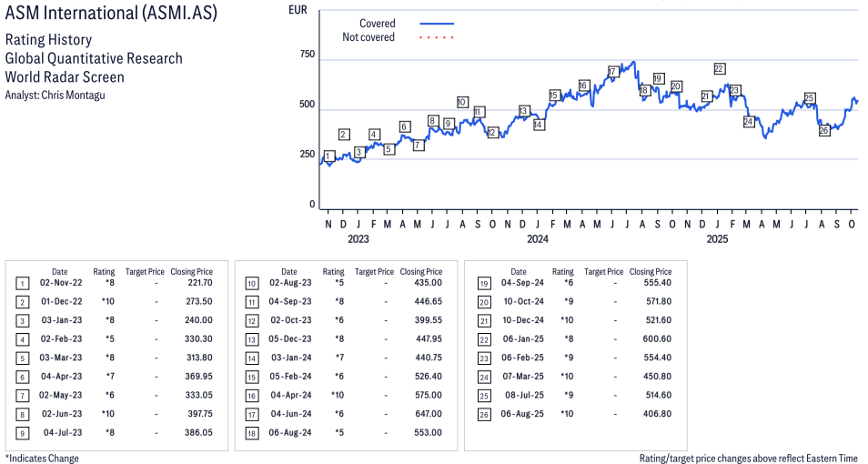The height and width of the screenshot is (464, 868).
Task: Click the blue Covered legend line sample
Action: pyautogui.click(x=437, y=24)
